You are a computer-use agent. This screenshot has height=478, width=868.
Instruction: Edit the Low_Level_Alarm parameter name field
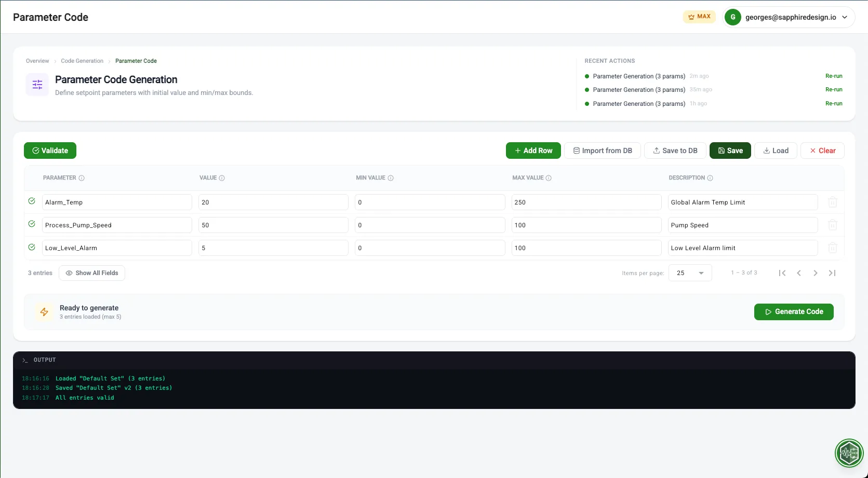coord(117,248)
